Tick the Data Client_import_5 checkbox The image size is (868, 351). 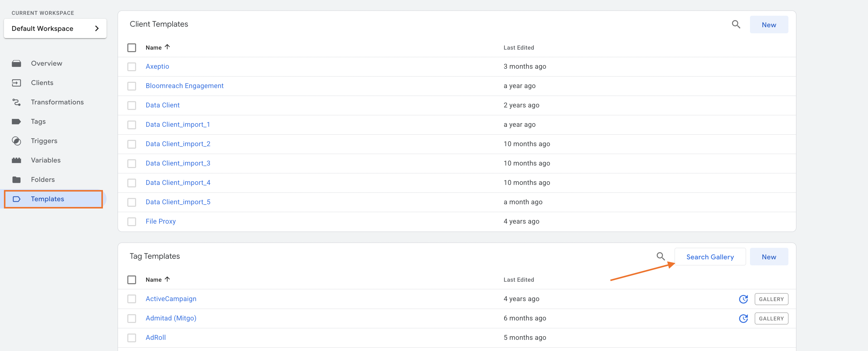point(132,202)
